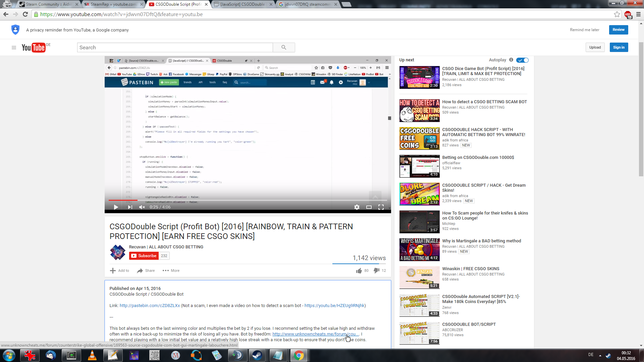Seek on the video progress bar

(248, 200)
